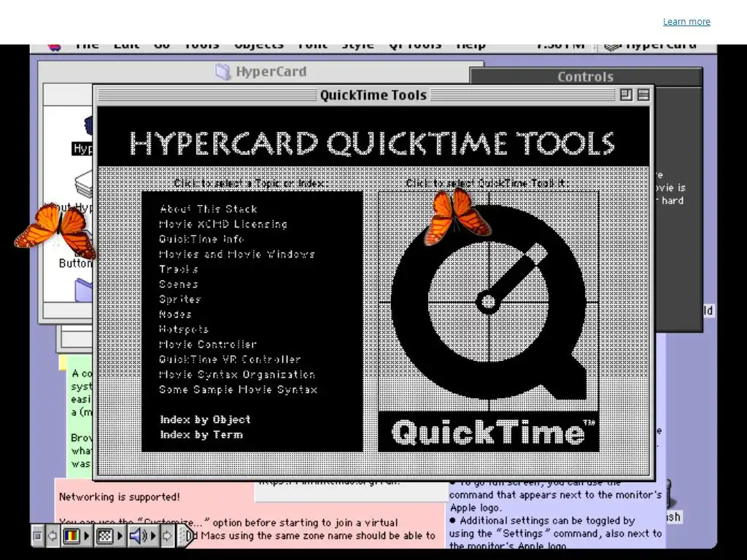Choose the Tracks topic

pyautogui.click(x=179, y=269)
